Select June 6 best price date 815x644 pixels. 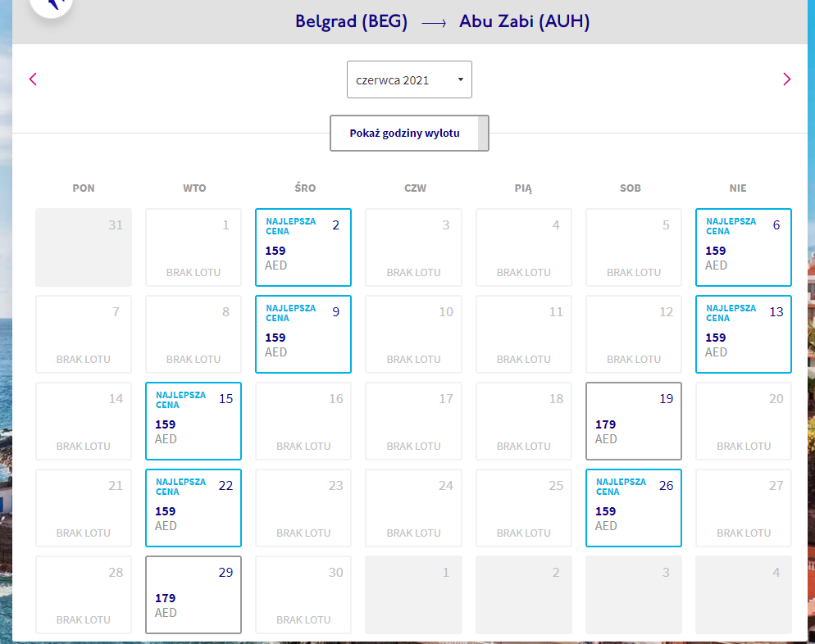pyautogui.click(x=744, y=247)
